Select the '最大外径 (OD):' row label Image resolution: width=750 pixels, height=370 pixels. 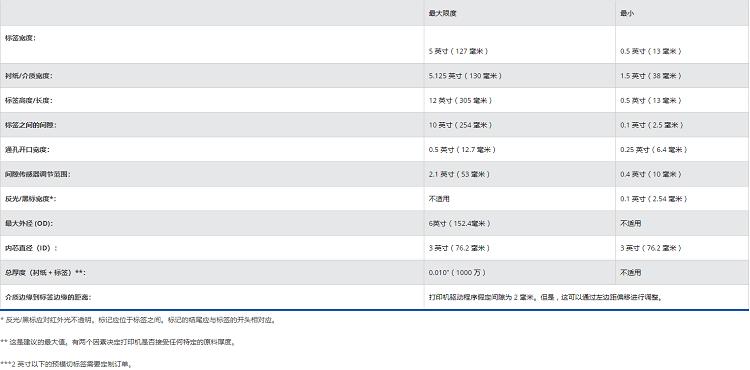[x=28, y=224]
